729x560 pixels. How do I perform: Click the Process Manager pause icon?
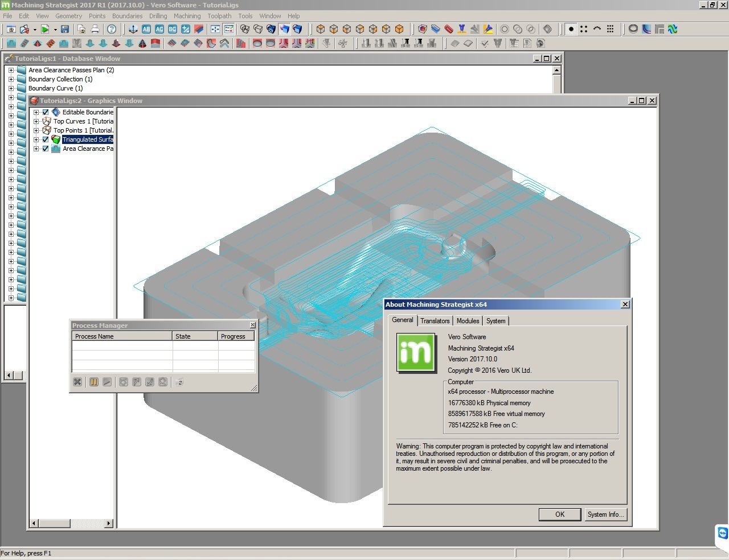coord(94,382)
